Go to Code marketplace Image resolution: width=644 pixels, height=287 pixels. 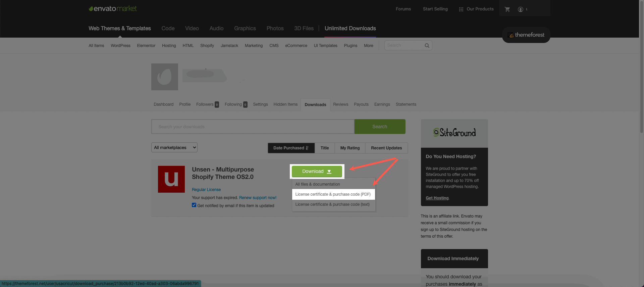(x=168, y=29)
